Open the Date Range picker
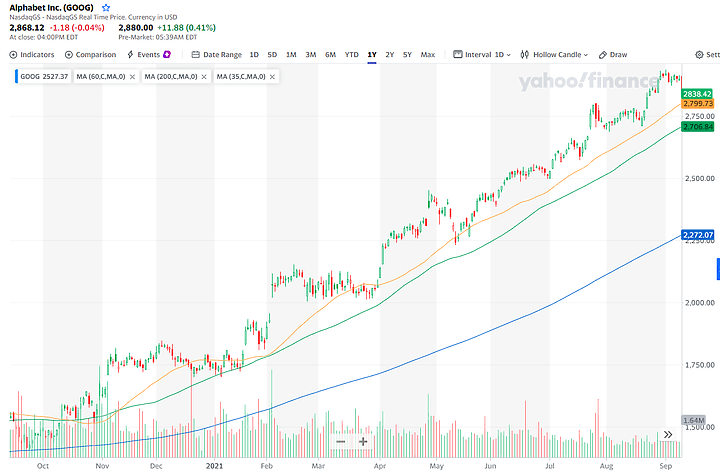 217,55
